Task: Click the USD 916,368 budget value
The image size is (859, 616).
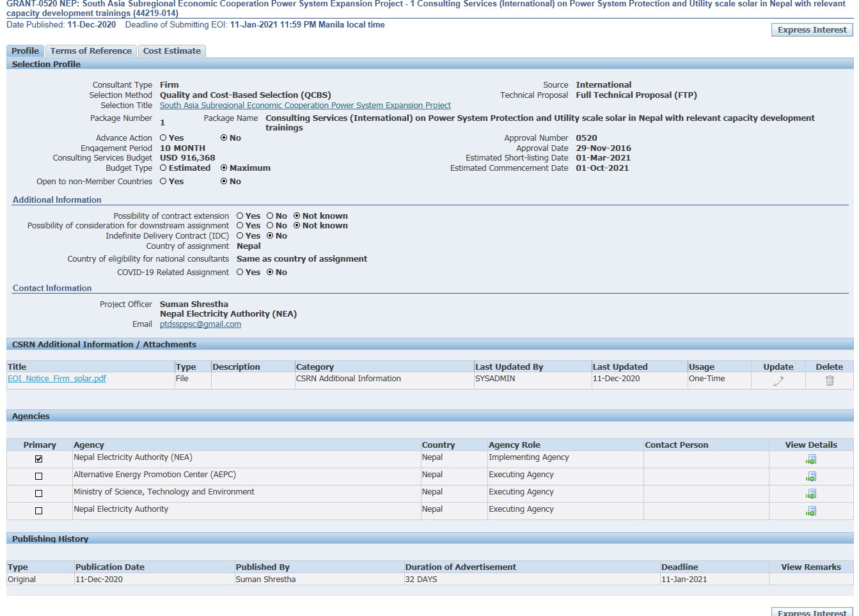Action: [x=187, y=157]
